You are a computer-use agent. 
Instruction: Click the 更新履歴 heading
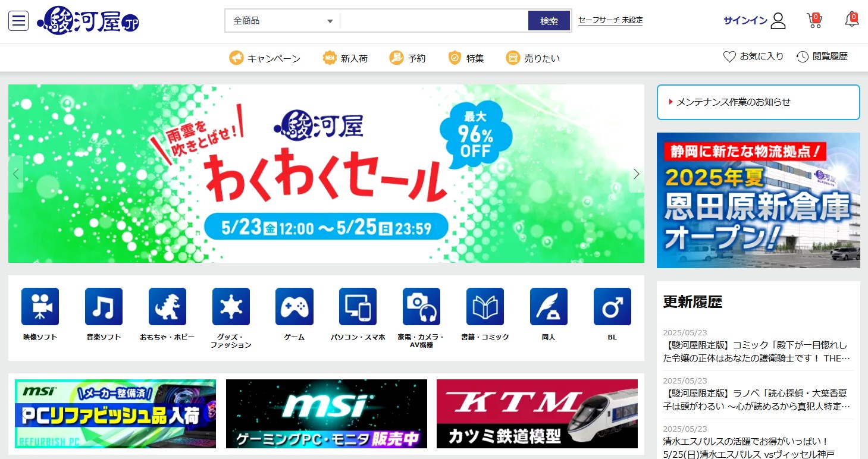pos(692,302)
